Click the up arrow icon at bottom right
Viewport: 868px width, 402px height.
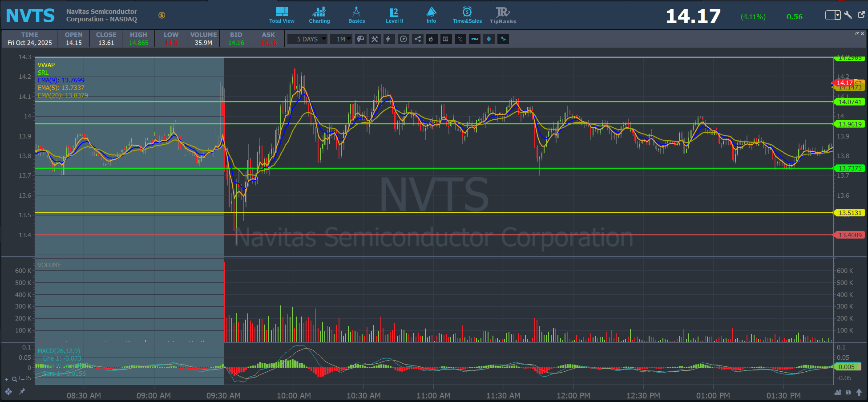point(859,392)
